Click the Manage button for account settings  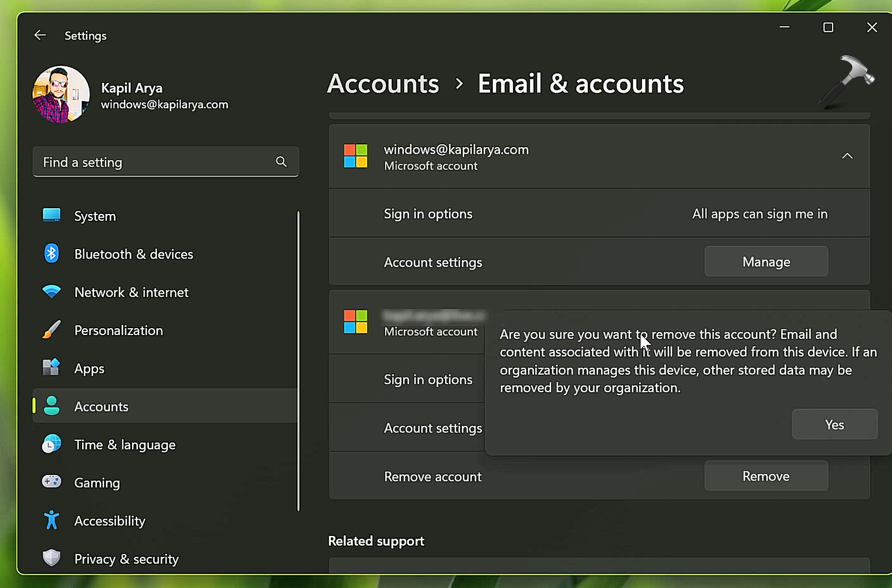click(x=766, y=262)
